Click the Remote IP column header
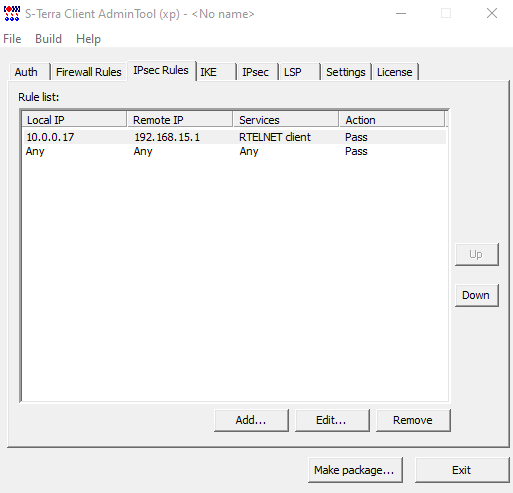 (x=180, y=120)
